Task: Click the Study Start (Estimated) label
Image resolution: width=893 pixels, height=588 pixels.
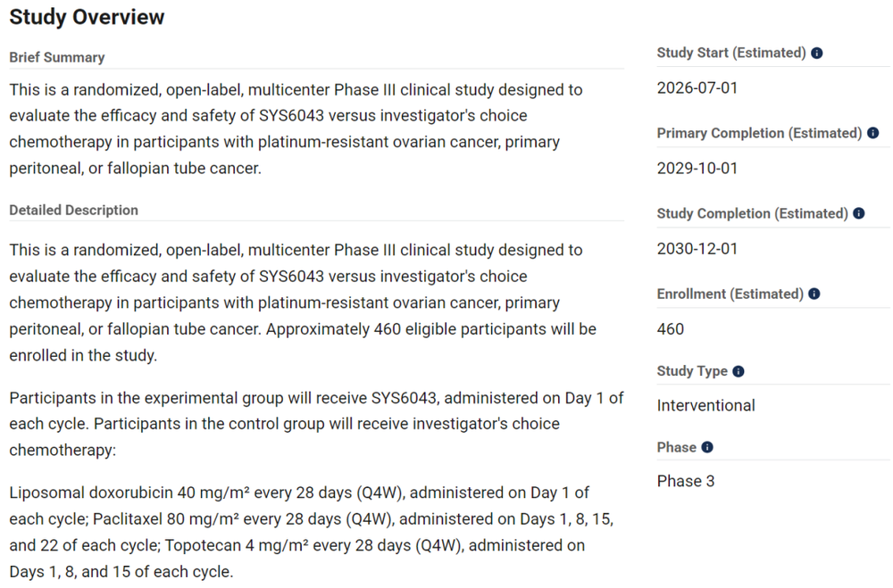Action: click(x=731, y=53)
